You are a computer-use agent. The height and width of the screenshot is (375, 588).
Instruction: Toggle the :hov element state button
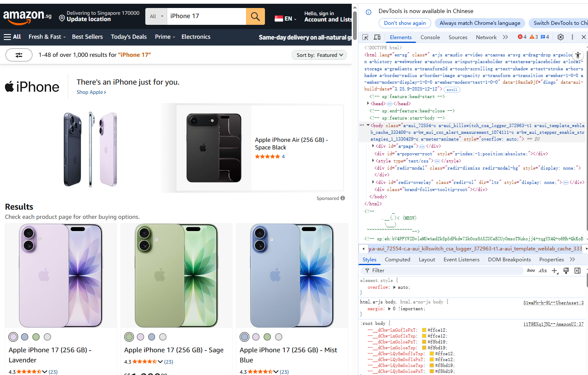pyautogui.click(x=531, y=271)
